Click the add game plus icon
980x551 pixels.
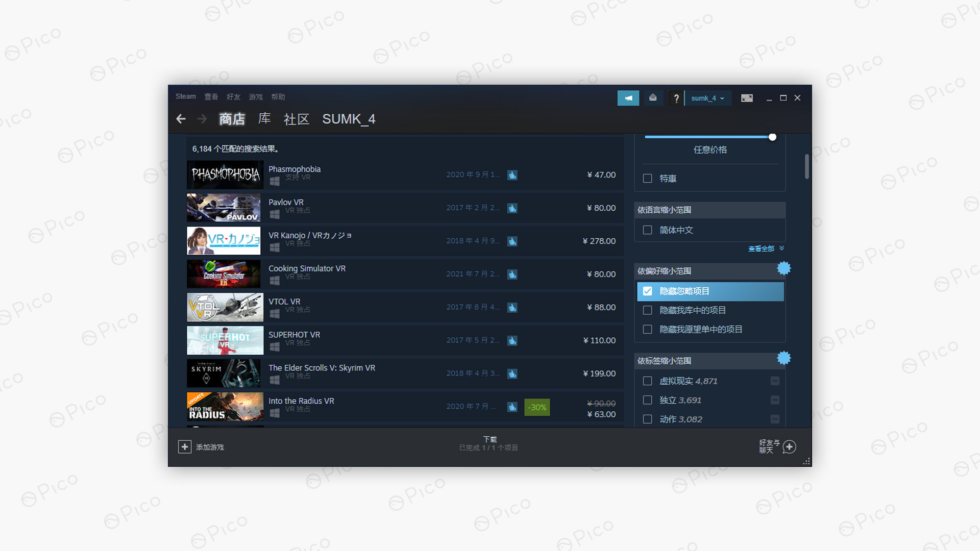pyautogui.click(x=184, y=447)
